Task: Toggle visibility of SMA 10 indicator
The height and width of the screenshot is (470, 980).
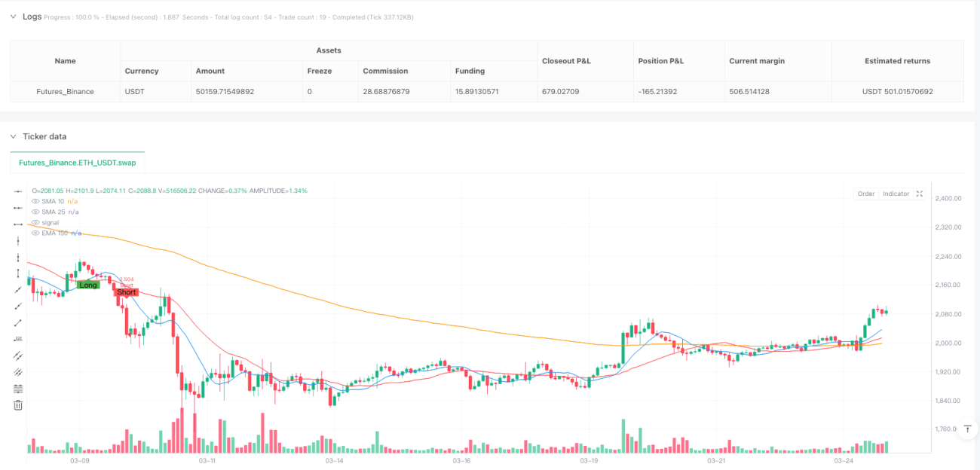Action: click(35, 202)
